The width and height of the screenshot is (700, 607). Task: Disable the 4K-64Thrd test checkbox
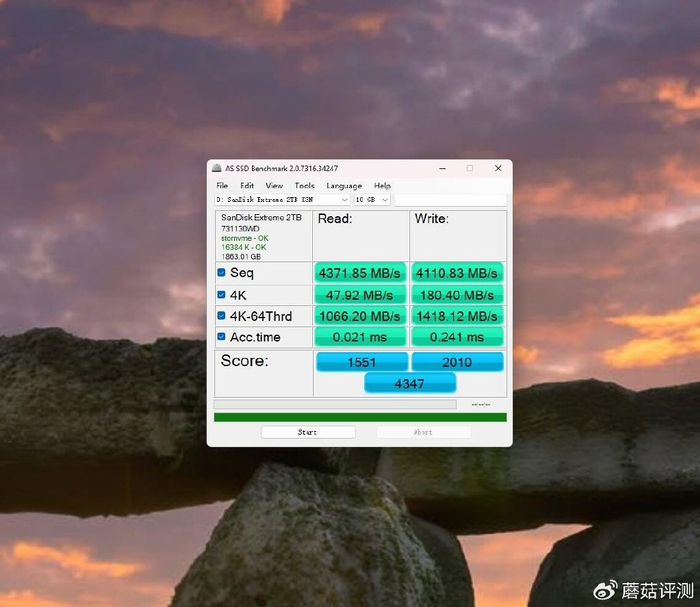pyautogui.click(x=222, y=316)
